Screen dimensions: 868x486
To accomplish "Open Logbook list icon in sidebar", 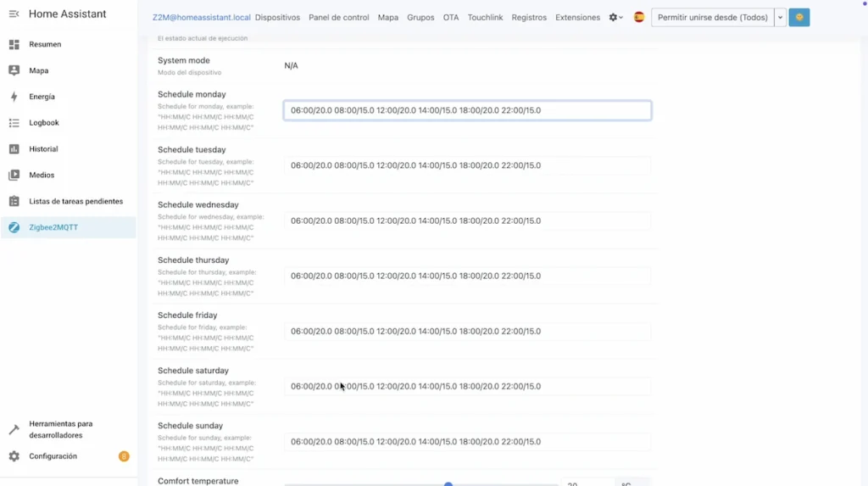I will [x=14, y=123].
